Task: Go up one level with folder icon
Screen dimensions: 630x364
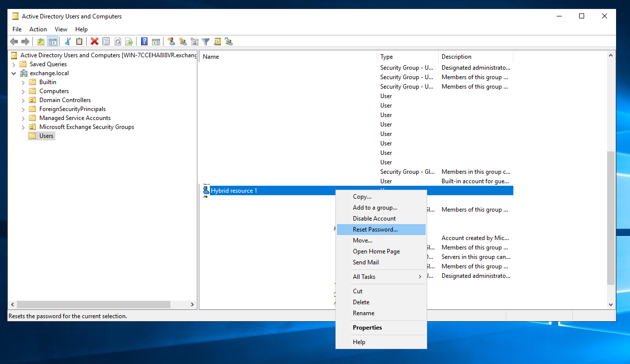Action: point(41,41)
